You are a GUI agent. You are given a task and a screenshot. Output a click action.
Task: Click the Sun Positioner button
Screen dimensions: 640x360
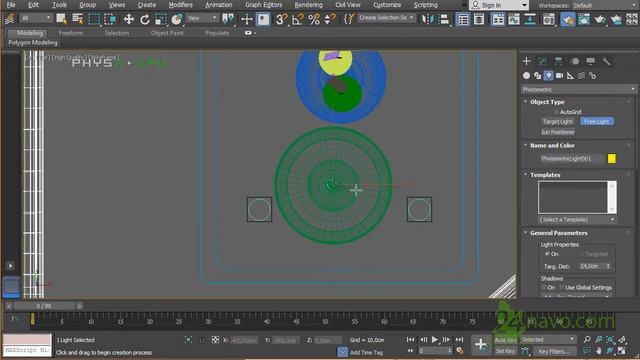pyautogui.click(x=558, y=132)
